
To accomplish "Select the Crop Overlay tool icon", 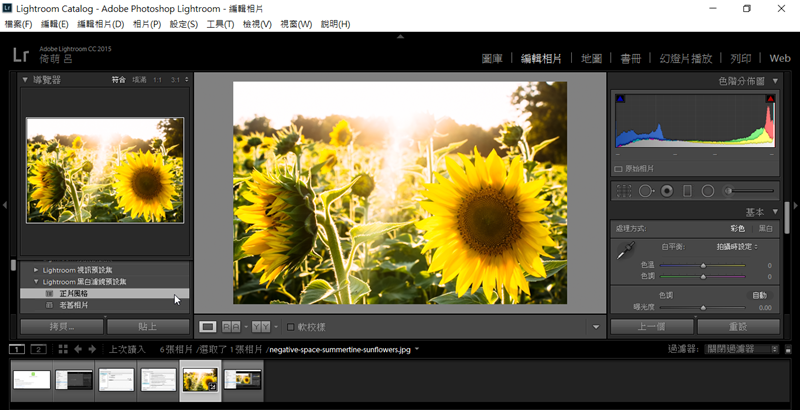I will click(624, 190).
